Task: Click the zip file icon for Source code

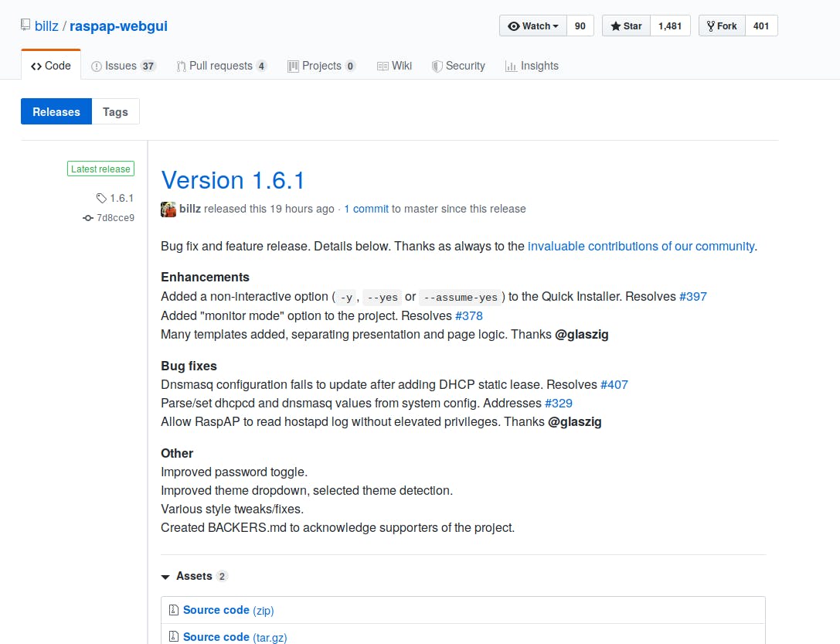Action: 174,610
